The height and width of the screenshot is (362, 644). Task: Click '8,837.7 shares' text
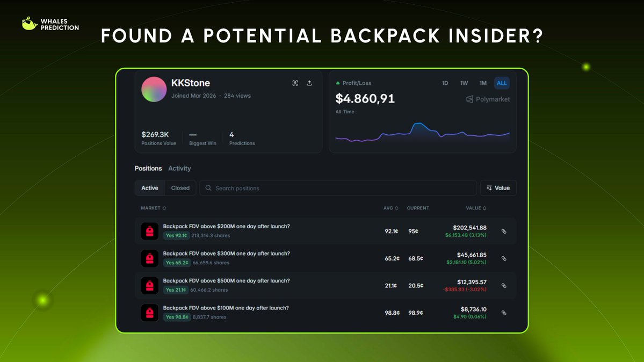tap(209, 317)
